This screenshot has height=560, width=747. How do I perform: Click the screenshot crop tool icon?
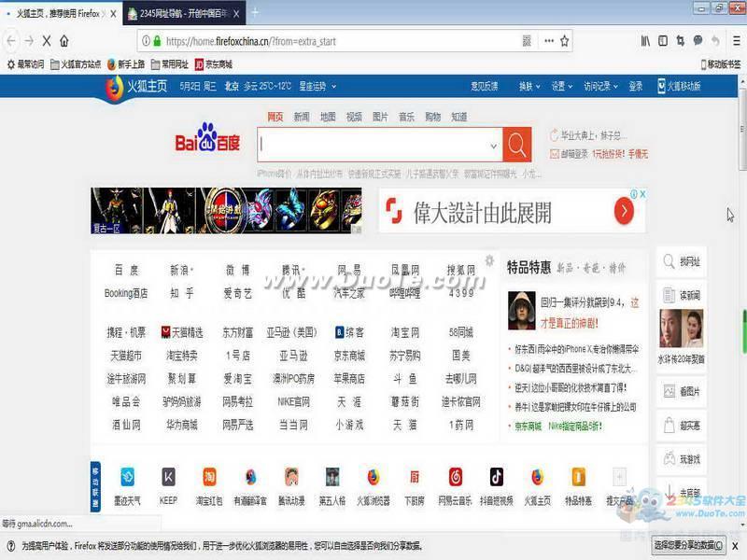pos(681,41)
